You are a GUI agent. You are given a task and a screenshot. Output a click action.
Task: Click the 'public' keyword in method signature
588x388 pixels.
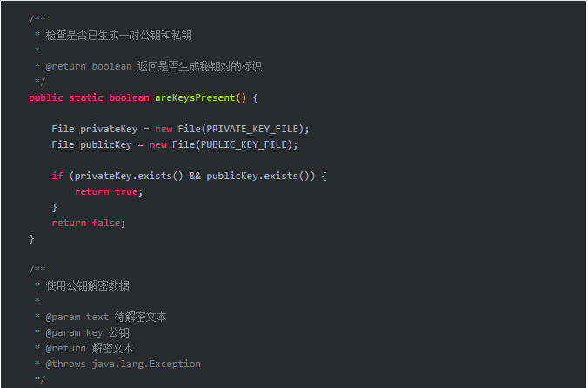pos(46,97)
